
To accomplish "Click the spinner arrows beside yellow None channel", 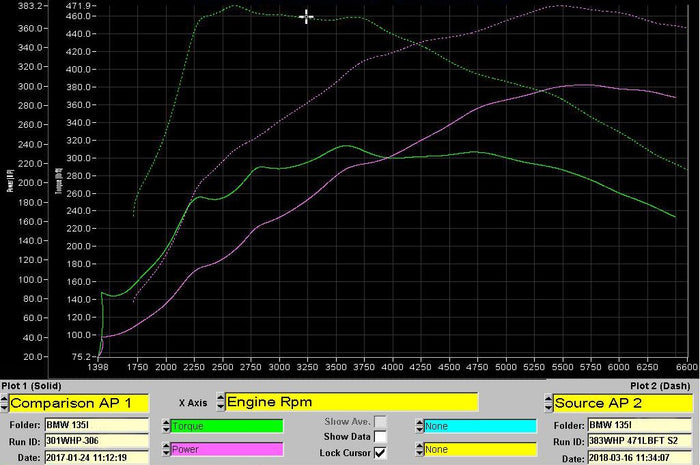I will click(x=417, y=450).
